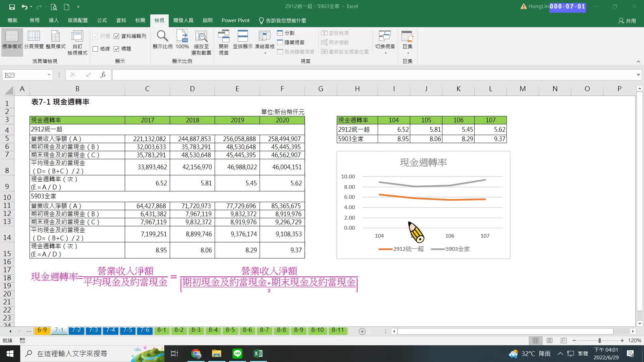Switch to sheet tab 8-5
644x362 pixels.
tap(230, 330)
